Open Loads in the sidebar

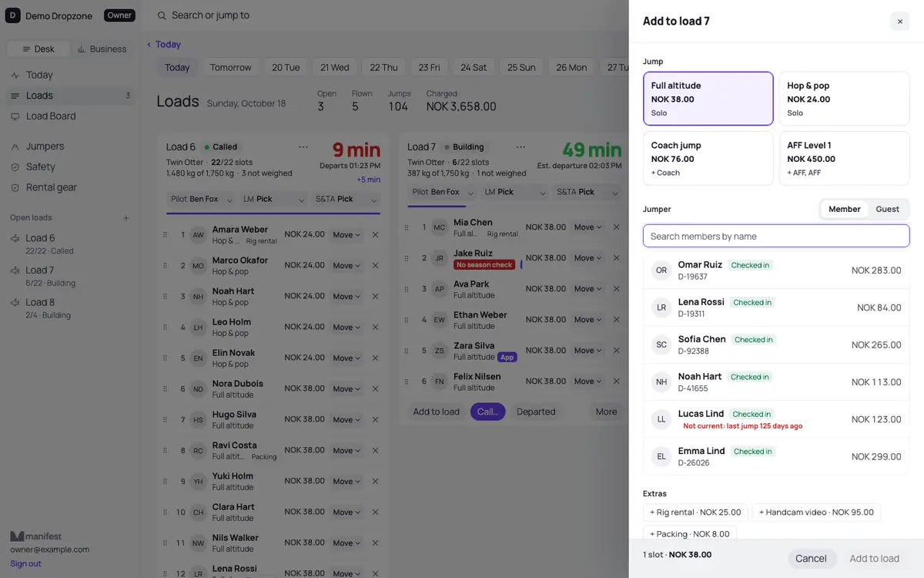[x=70, y=96]
